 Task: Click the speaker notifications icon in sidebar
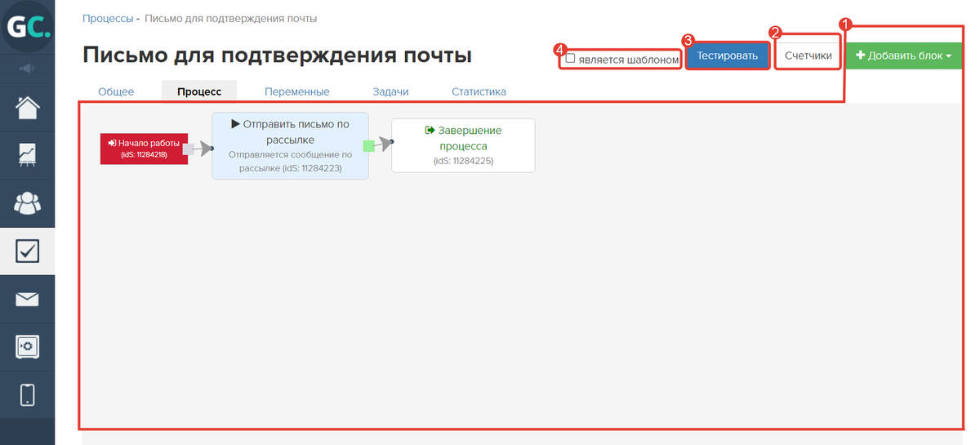[x=27, y=69]
